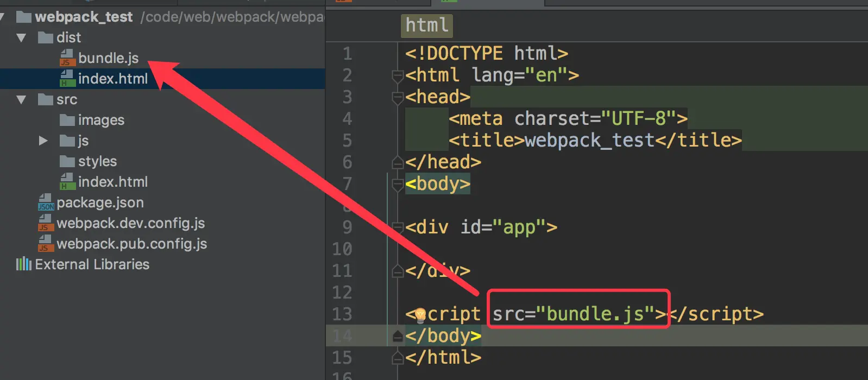The image size is (868, 380).
Task: Fold the head tag on line 3
Action: (x=398, y=97)
